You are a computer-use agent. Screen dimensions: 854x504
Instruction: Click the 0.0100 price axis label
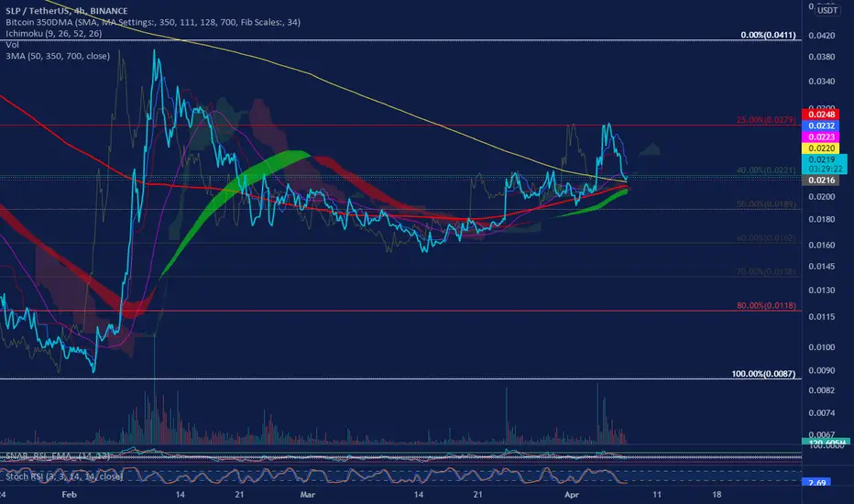pyautogui.click(x=821, y=347)
